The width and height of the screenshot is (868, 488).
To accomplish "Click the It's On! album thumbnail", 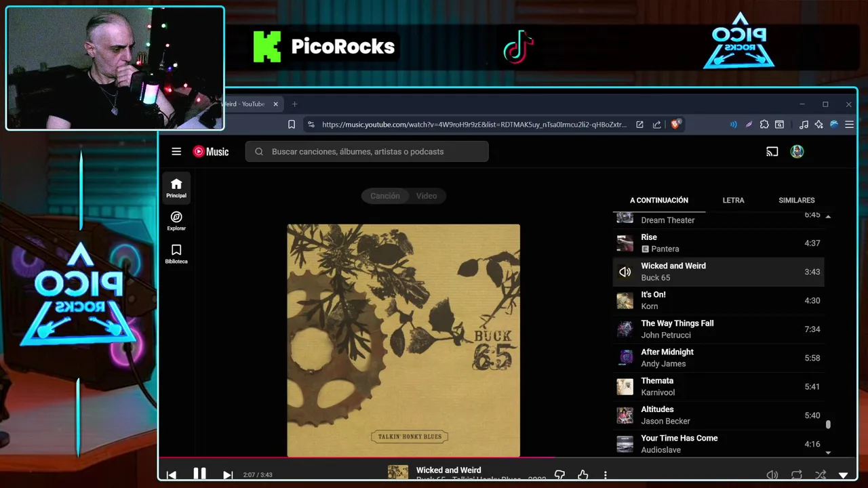I will pos(625,300).
